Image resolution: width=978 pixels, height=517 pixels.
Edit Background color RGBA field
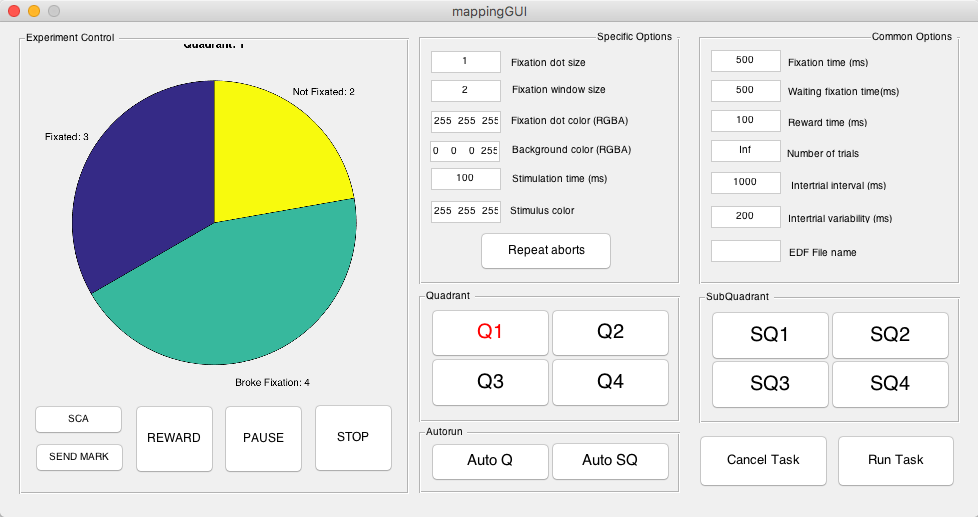pyautogui.click(x=465, y=151)
